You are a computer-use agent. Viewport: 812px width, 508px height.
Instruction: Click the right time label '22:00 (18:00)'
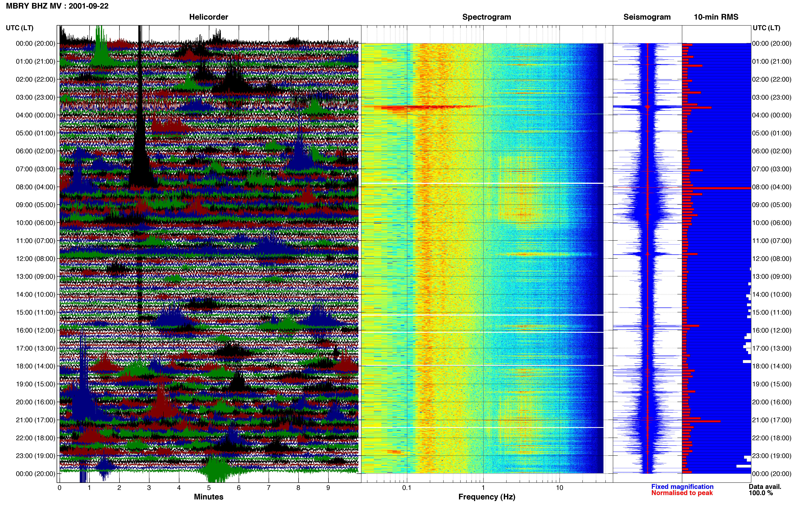pos(772,438)
